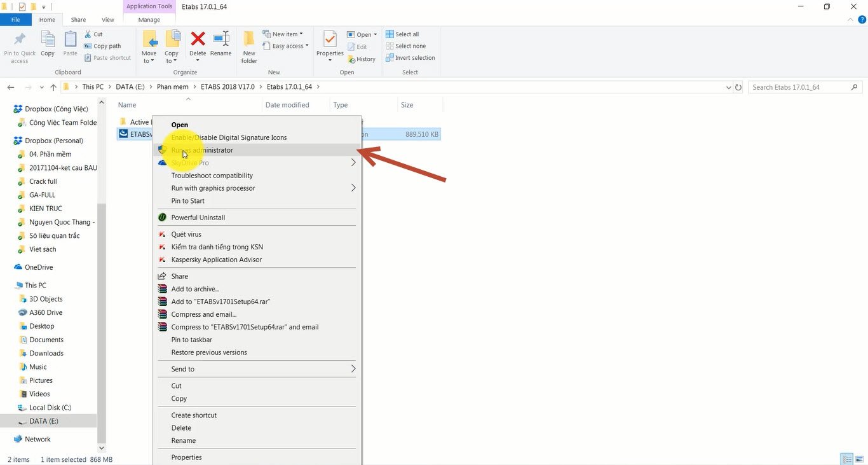Select Local Disk (C:) in the navigation pane
The image size is (868, 465).
[x=50, y=408]
